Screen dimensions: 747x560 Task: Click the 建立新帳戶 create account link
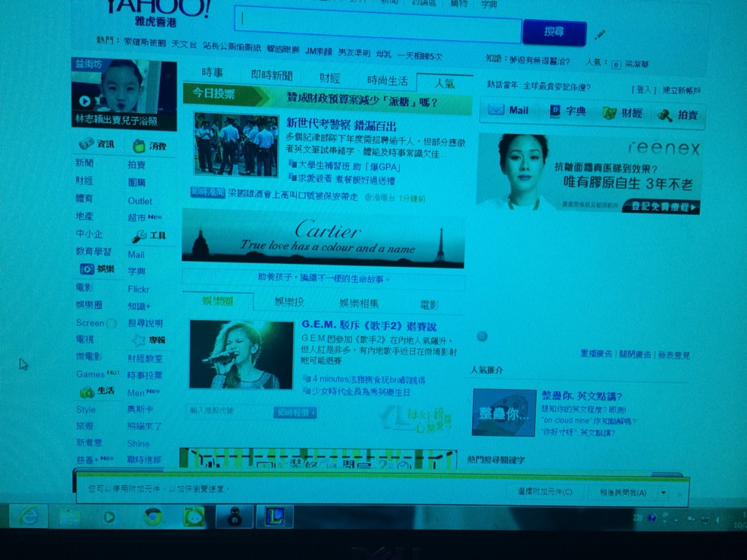coord(681,90)
